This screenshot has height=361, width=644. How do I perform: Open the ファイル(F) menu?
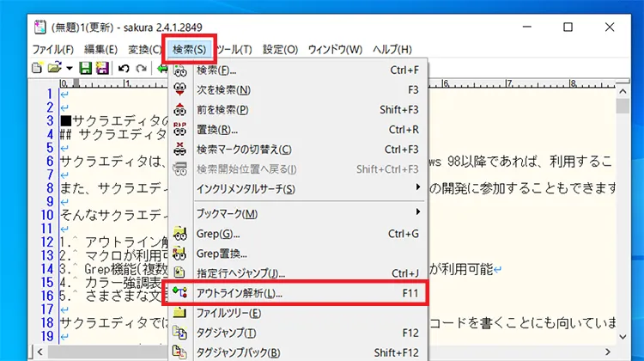click(x=53, y=49)
